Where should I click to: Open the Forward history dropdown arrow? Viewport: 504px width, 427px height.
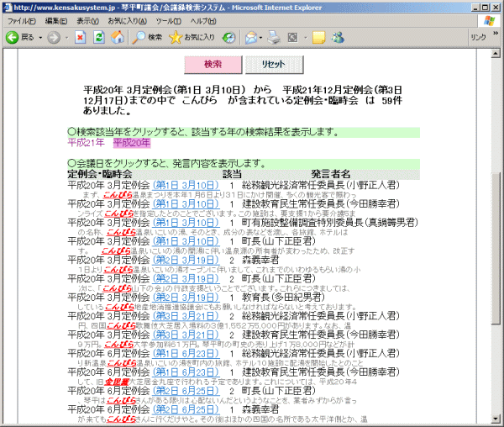[67, 38]
